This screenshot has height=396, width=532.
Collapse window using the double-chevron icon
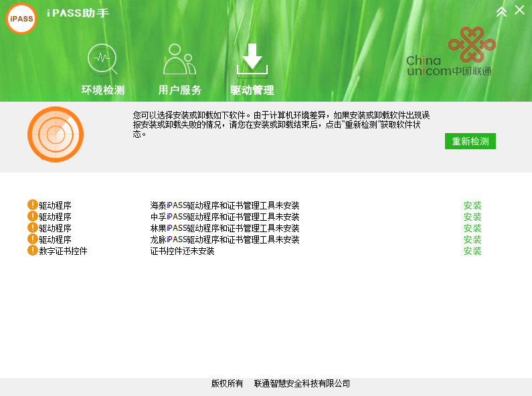coord(501,11)
